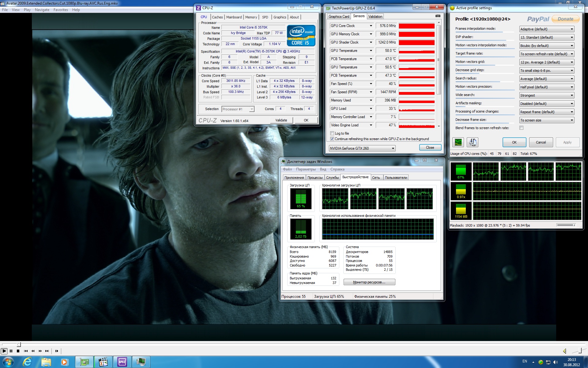Viewport: 588px width, 368px height.
Task: Uncheck Continue refreshing in background option
Action: coord(332,139)
